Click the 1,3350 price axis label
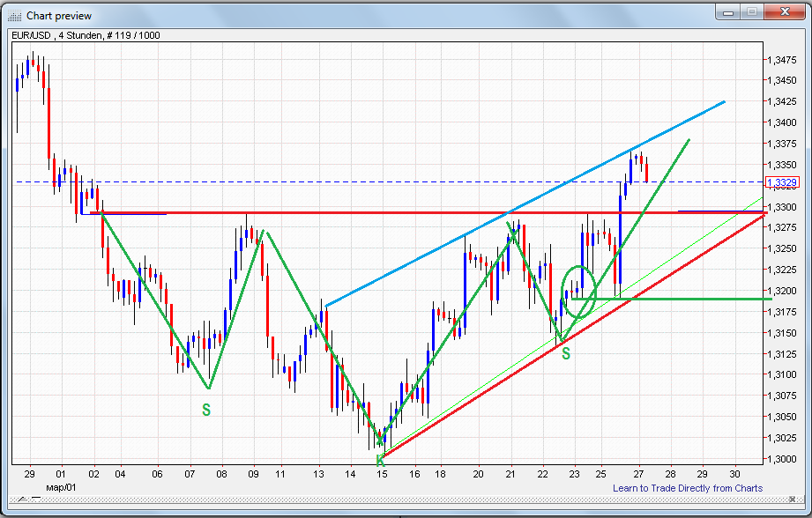812x518 pixels. 782,165
